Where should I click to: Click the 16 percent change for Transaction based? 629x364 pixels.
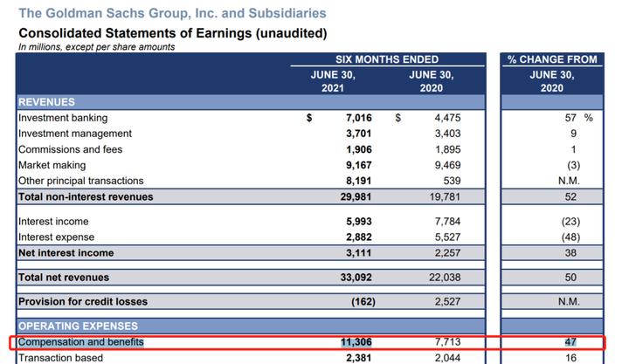570,358
